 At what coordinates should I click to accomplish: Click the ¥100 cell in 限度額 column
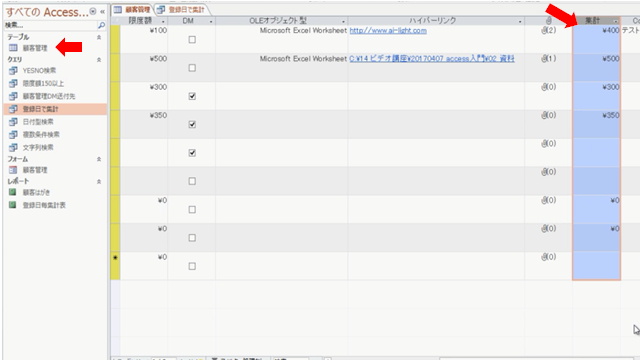[144, 39]
